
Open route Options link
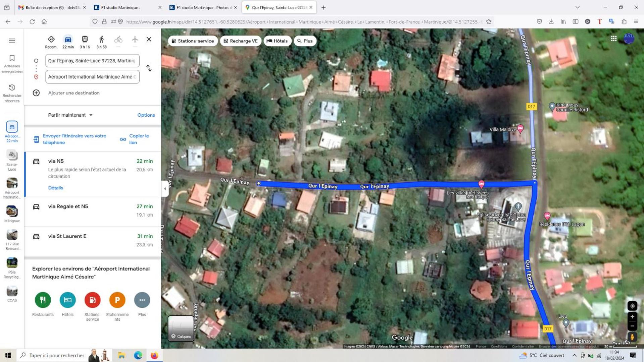(x=146, y=115)
